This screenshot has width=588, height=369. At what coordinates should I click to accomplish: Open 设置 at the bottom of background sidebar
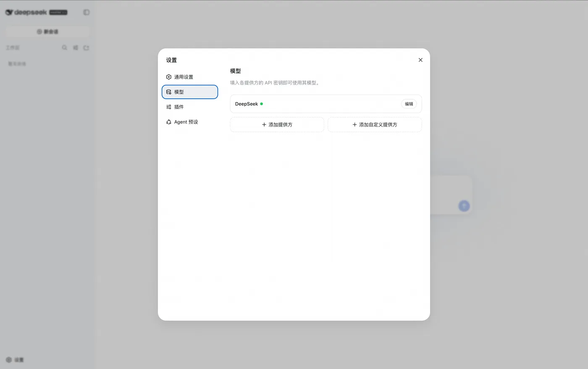coord(15,360)
